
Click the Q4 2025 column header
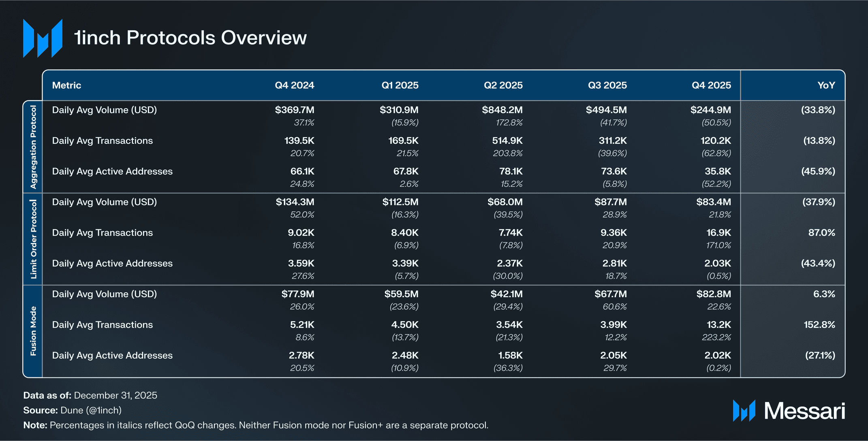711,85
